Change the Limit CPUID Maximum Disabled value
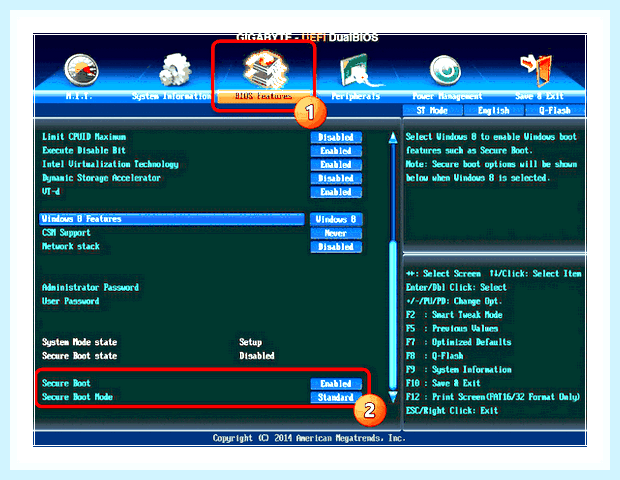620x480 pixels. click(336, 137)
